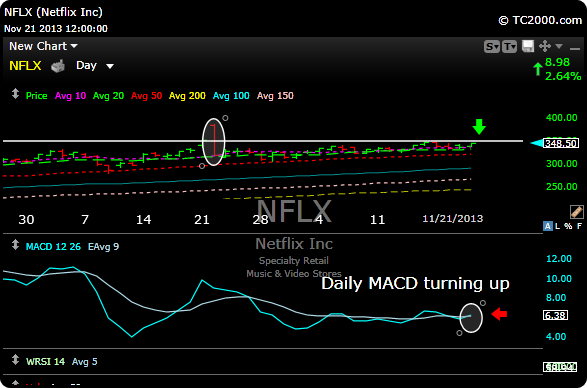The height and width of the screenshot is (388, 587).
Task: Select the % percent scale toggle
Action: tap(568, 226)
